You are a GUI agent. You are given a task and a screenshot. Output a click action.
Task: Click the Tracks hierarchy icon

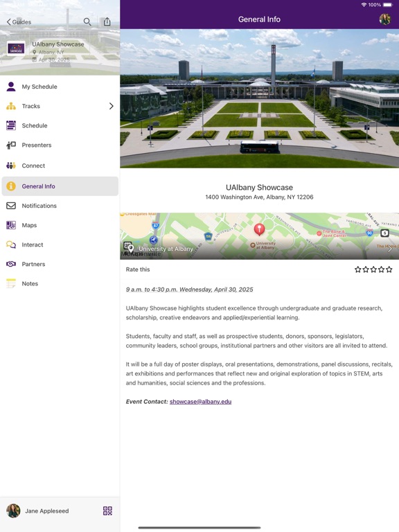[x=11, y=106]
